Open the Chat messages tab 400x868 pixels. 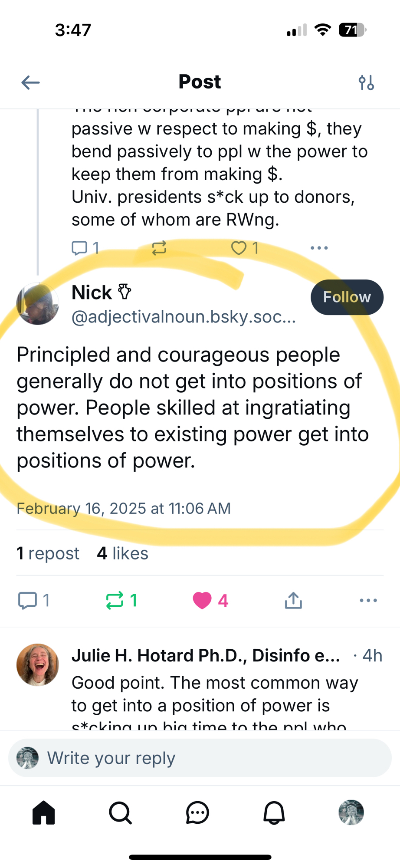(x=197, y=812)
